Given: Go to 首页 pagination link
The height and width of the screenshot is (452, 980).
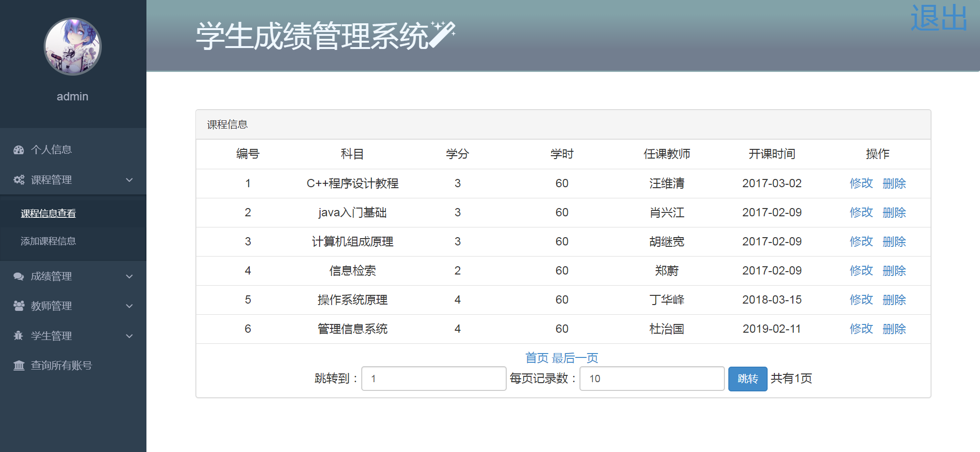Looking at the screenshot, I should click(x=537, y=358).
